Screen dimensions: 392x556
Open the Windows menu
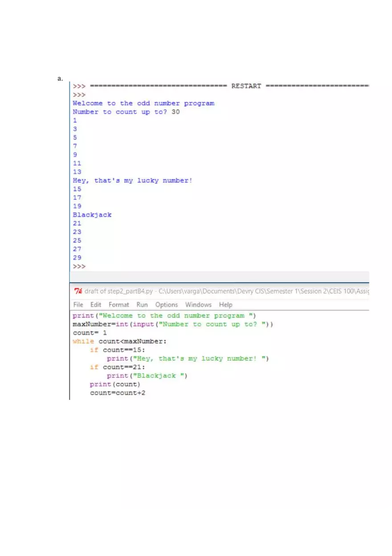198,305
